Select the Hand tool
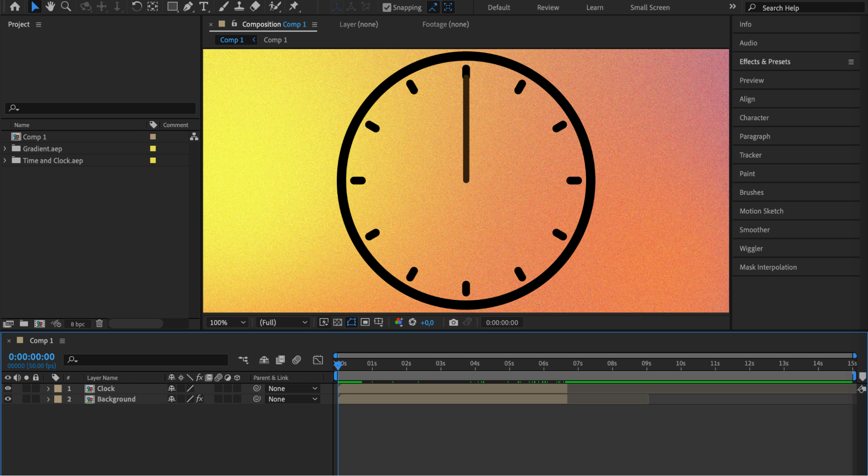This screenshot has height=476, width=868. (x=50, y=7)
